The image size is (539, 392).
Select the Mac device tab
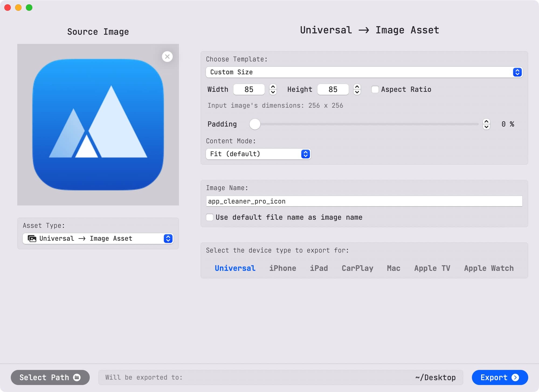pos(393,268)
